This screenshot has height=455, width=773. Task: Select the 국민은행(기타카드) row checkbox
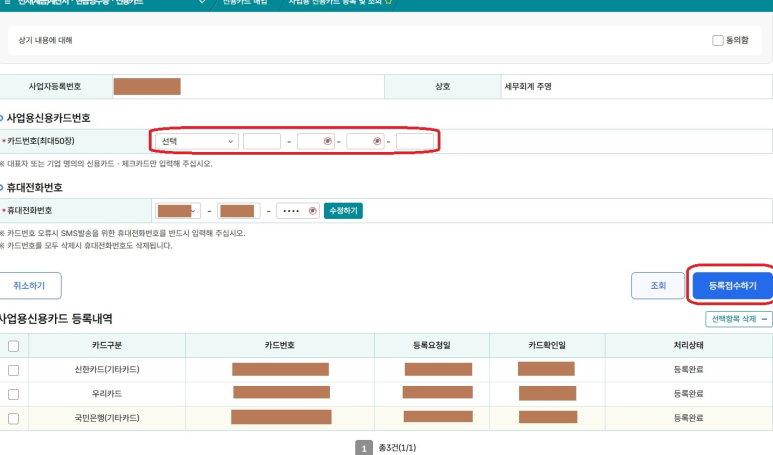14,419
